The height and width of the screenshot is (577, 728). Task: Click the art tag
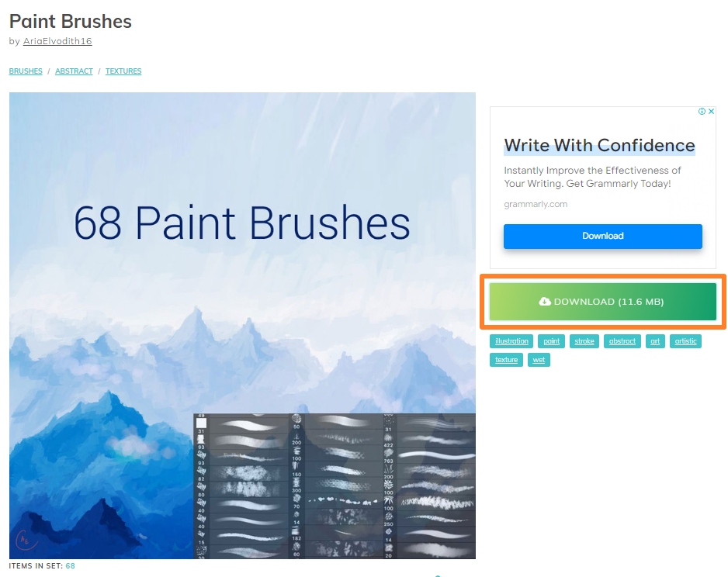[655, 341]
